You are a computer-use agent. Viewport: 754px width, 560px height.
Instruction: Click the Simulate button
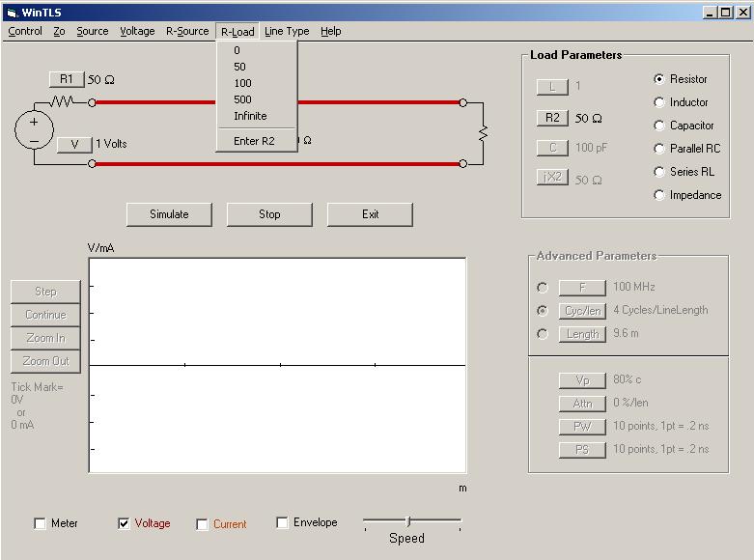(169, 214)
